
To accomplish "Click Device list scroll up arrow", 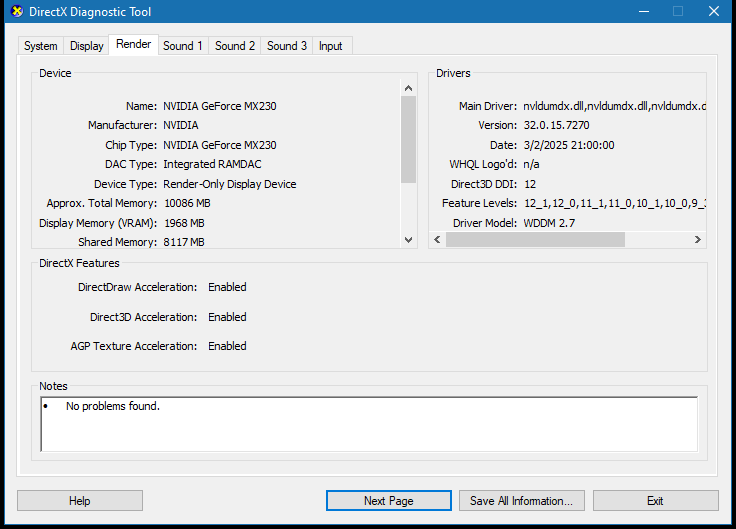I will point(408,88).
